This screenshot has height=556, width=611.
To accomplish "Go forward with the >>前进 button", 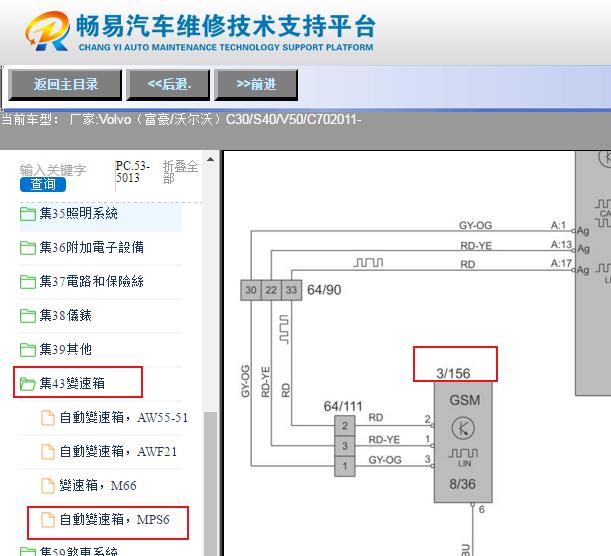I will (x=256, y=85).
